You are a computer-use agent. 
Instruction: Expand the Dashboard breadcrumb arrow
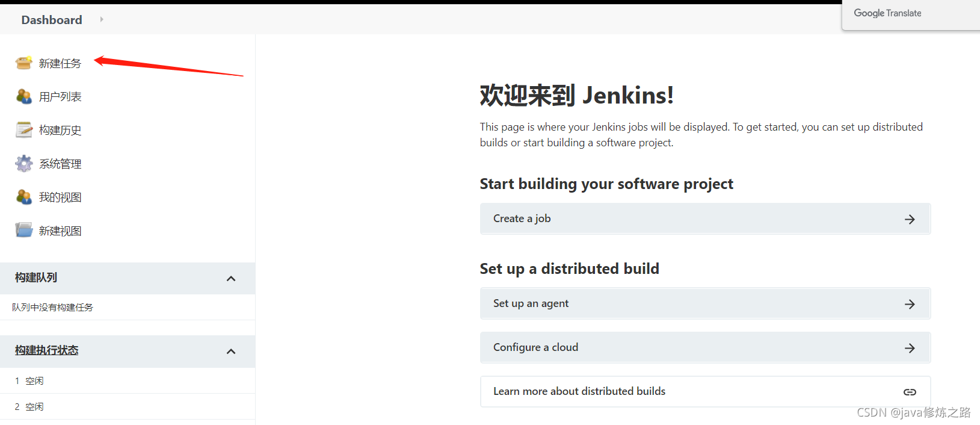(x=102, y=19)
